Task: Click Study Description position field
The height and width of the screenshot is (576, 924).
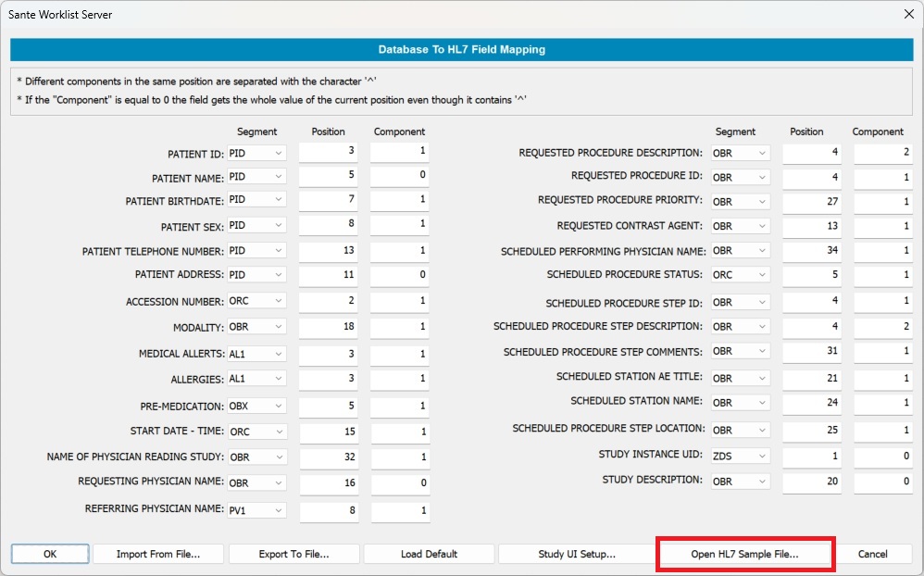Action: pos(811,482)
